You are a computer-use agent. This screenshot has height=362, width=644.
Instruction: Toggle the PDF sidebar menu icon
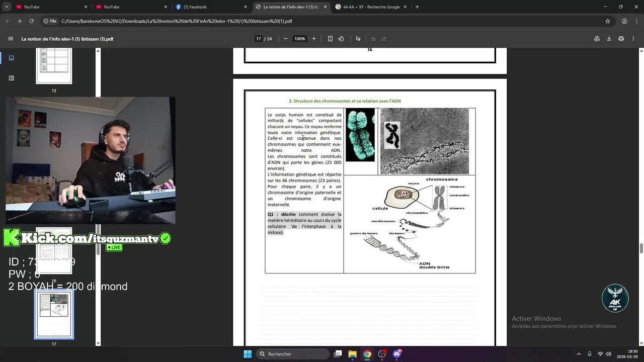[11, 39]
